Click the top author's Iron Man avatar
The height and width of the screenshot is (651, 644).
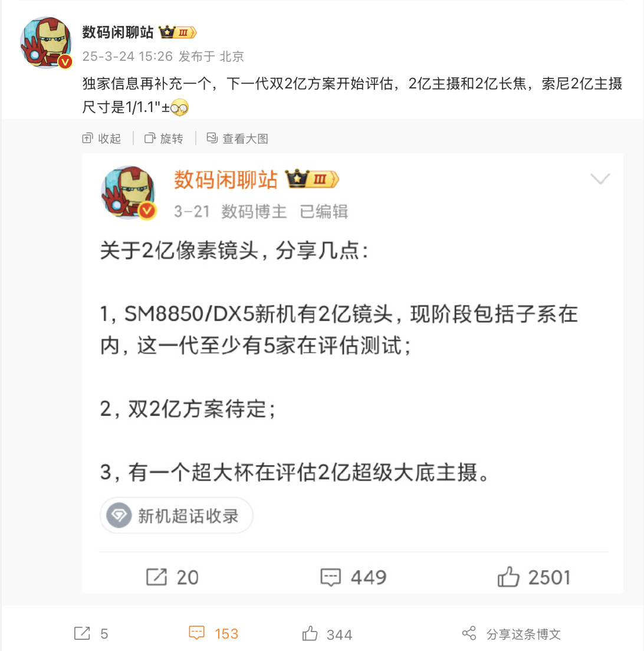pyautogui.click(x=46, y=43)
